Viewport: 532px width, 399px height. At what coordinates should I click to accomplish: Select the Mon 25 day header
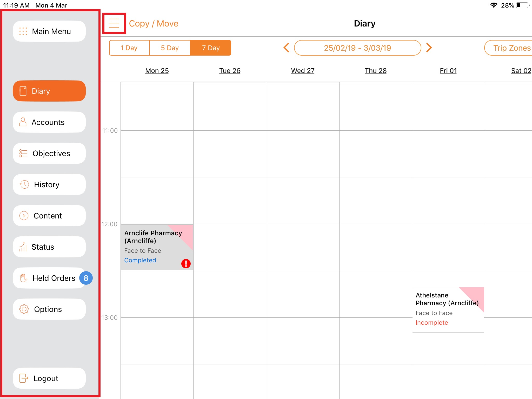pyautogui.click(x=157, y=71)
